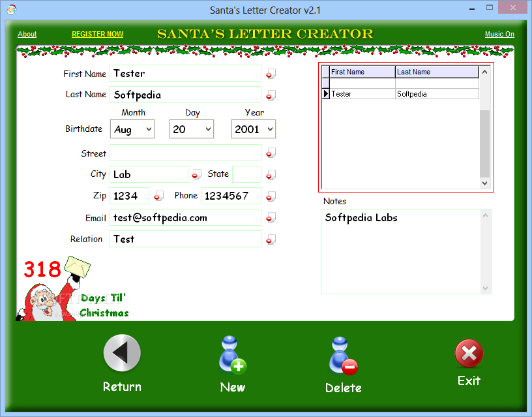Click the Return back-arrow icon
Viewport: 532px width, 417px height.
coord(122,353)
